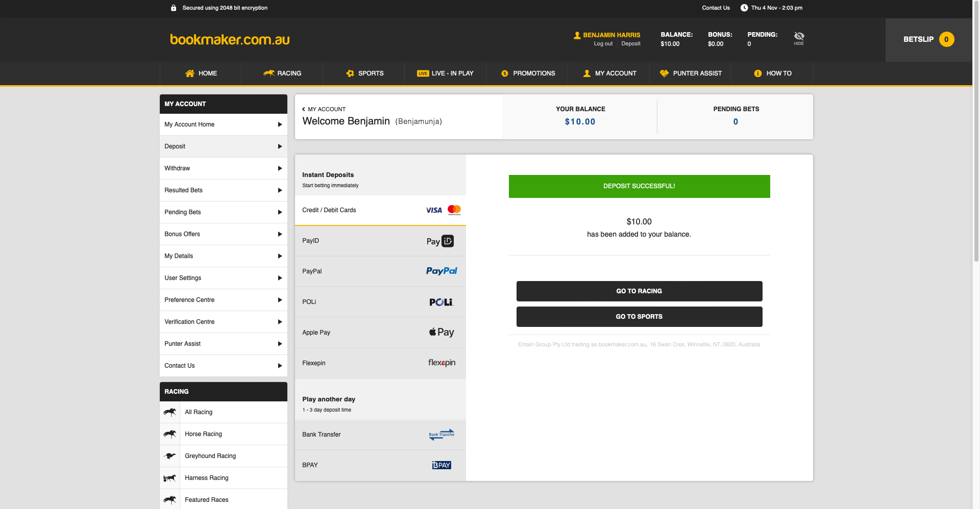Click the POLi logo
This screenshot has width=980, height=509.
(441, 302)
